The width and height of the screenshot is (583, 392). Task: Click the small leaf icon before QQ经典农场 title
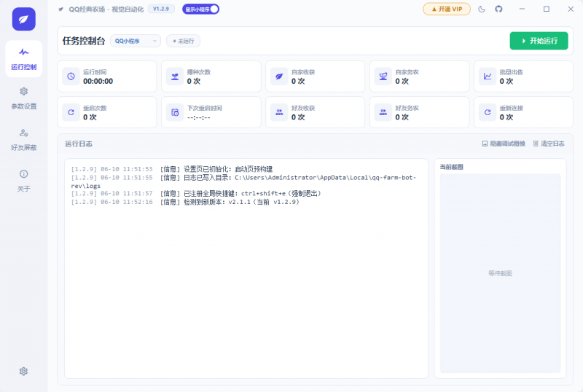pos(61,9)
